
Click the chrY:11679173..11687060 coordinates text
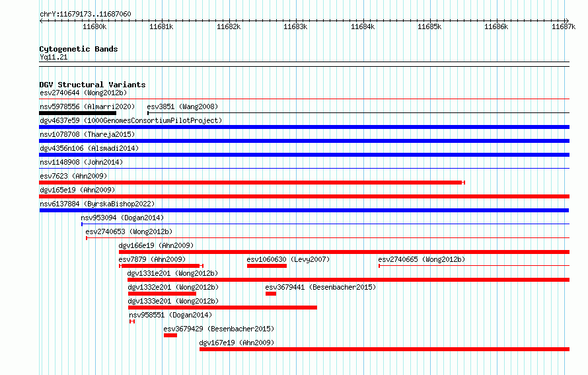[x=85, y=15]
